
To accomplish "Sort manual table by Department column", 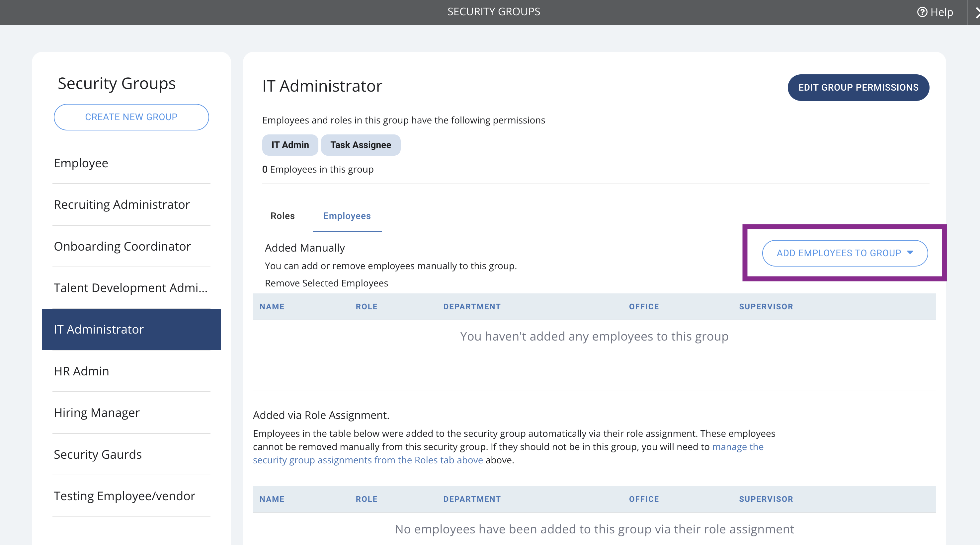I will [x=472, y=307].
